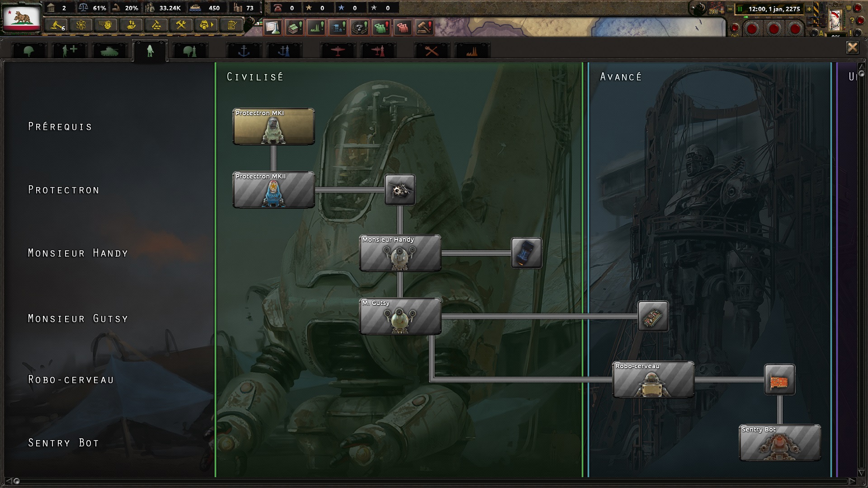Open the trade hand-with-arrows button
This screenshot has height=488, width=868.
pyautogui.click(x=131, y=25)
